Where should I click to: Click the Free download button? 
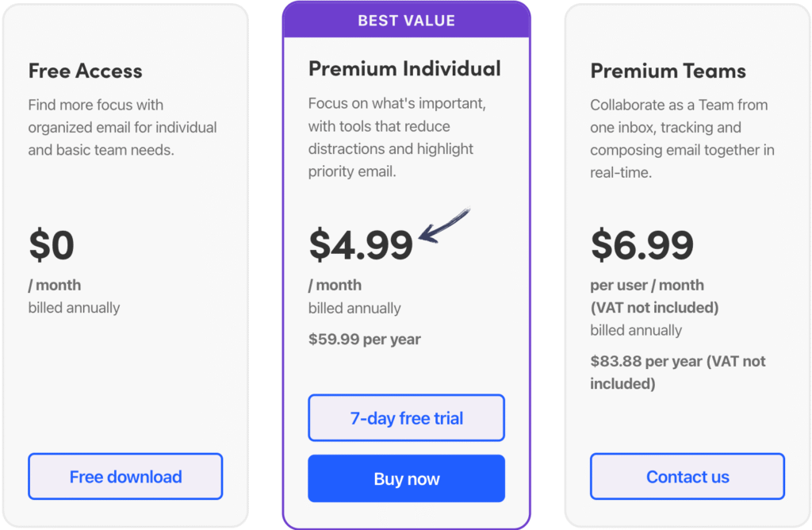pos(125,477)
